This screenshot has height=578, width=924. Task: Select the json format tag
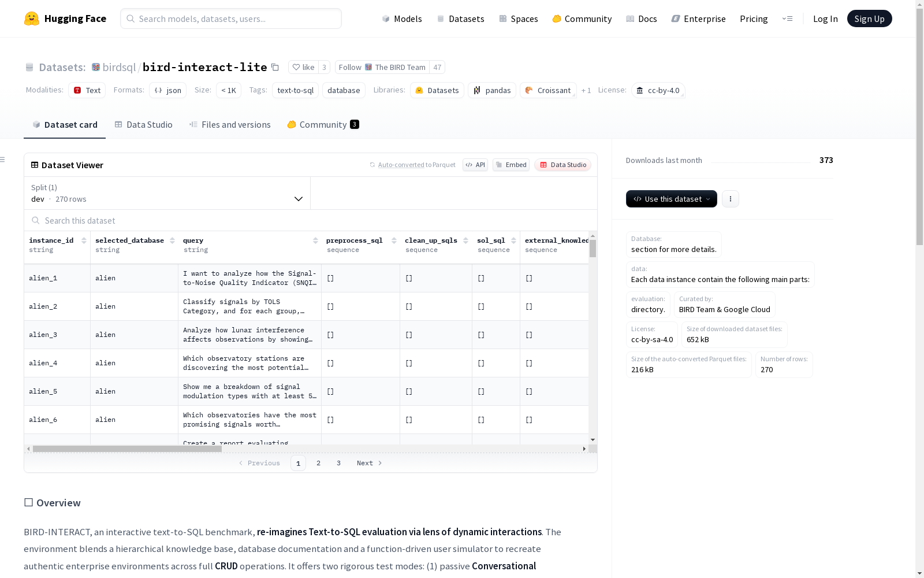pos(168,90)
